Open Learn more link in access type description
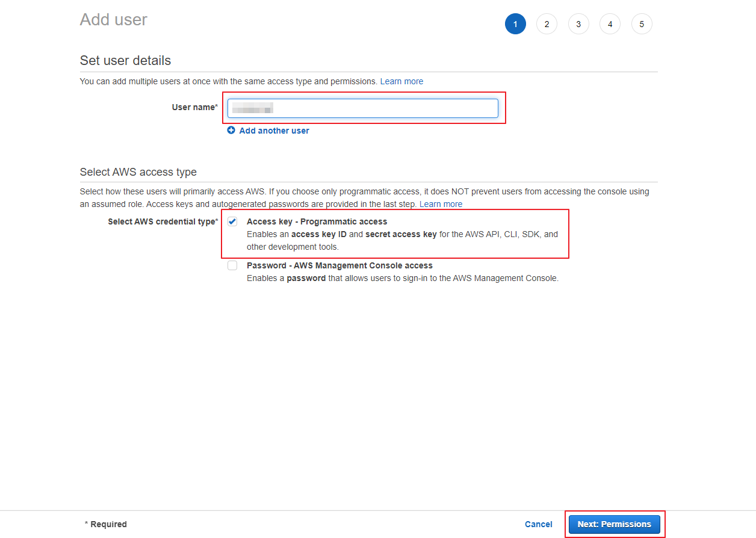756x538 pixels. 441,204
